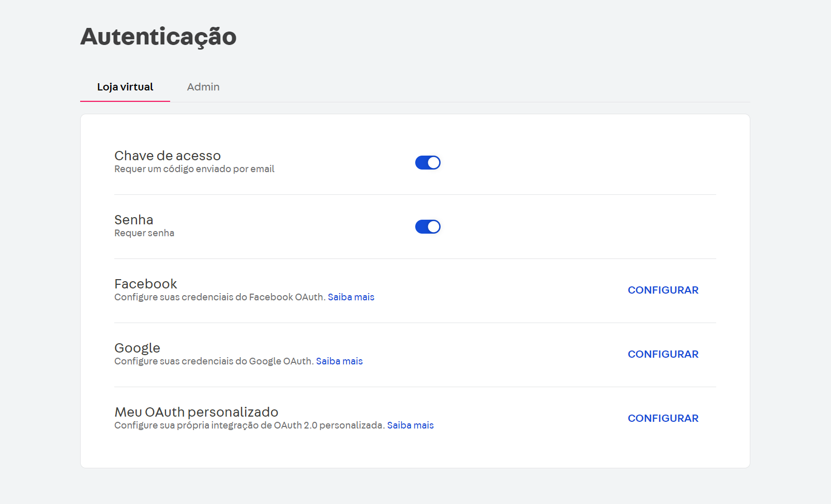Select the Google section heading
Screen dimensions: 831x504
(x=137, y=348)
